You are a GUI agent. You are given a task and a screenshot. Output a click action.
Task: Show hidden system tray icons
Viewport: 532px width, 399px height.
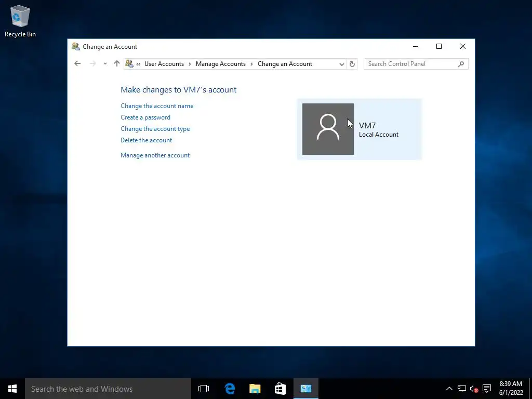449,389
